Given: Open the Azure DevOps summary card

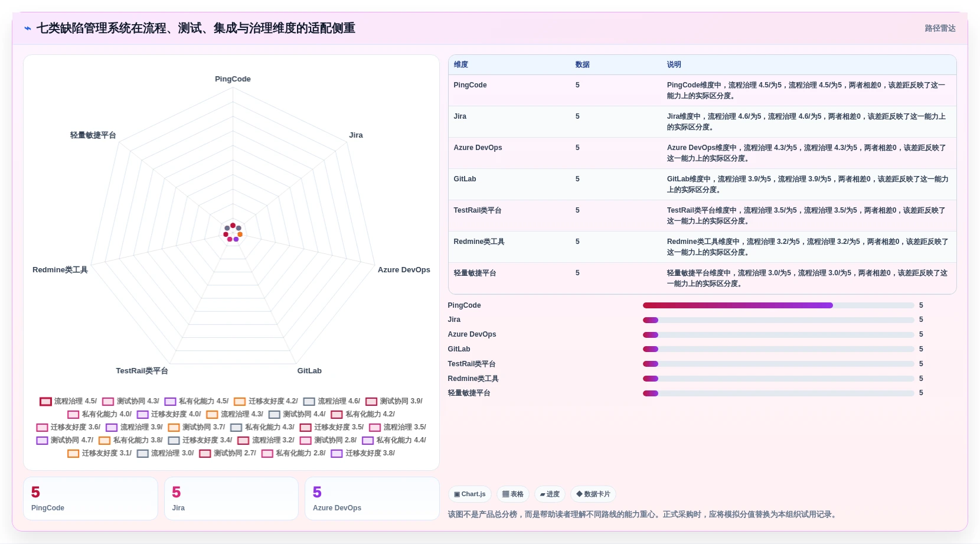Looking at the screenshot, I should pos(372,499).
